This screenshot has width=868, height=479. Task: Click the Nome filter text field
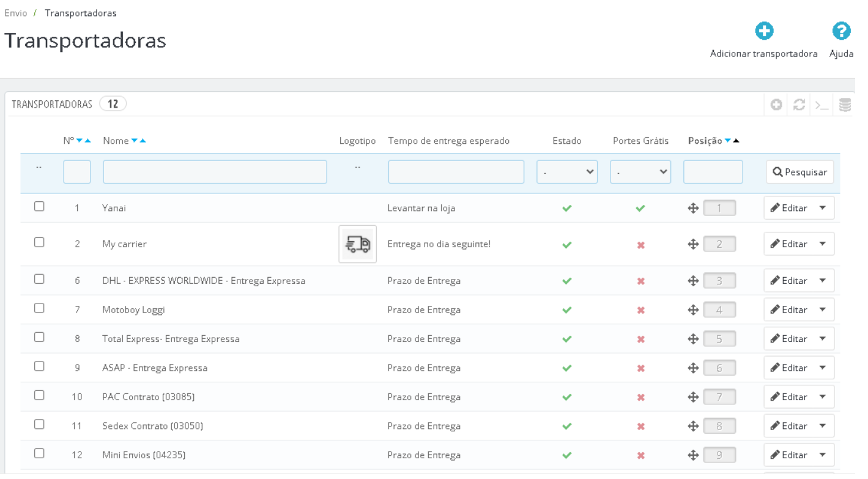[215, 172]
